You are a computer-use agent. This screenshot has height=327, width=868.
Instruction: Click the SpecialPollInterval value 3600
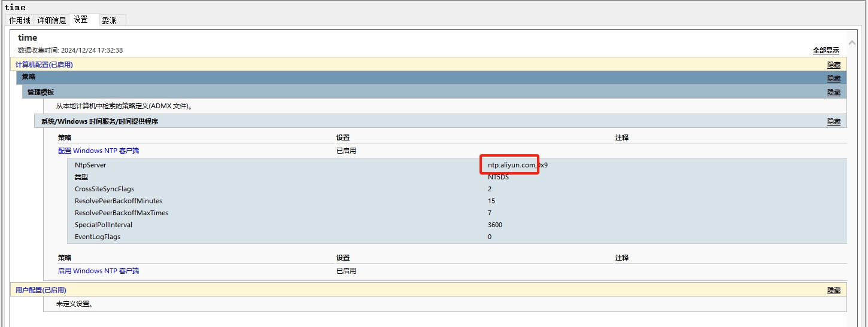495,225
